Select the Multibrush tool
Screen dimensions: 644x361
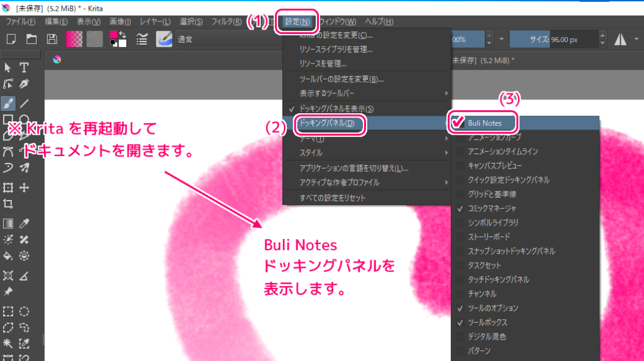click(x=25, y=168)
